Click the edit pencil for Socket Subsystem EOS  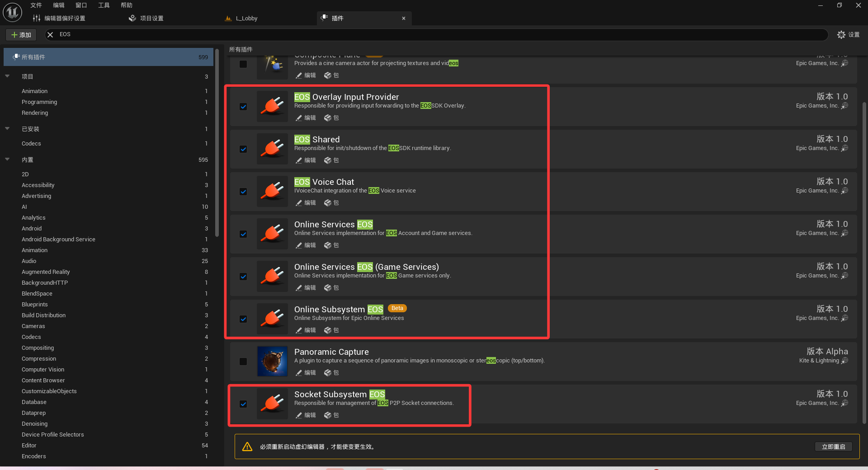(299, 415)
